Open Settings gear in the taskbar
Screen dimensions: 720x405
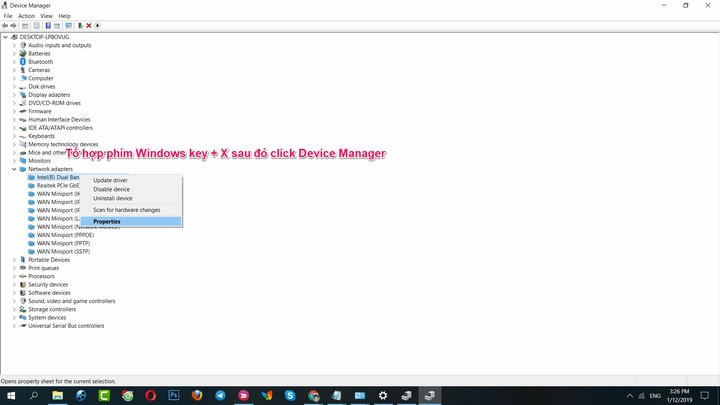tap(383, 396)
